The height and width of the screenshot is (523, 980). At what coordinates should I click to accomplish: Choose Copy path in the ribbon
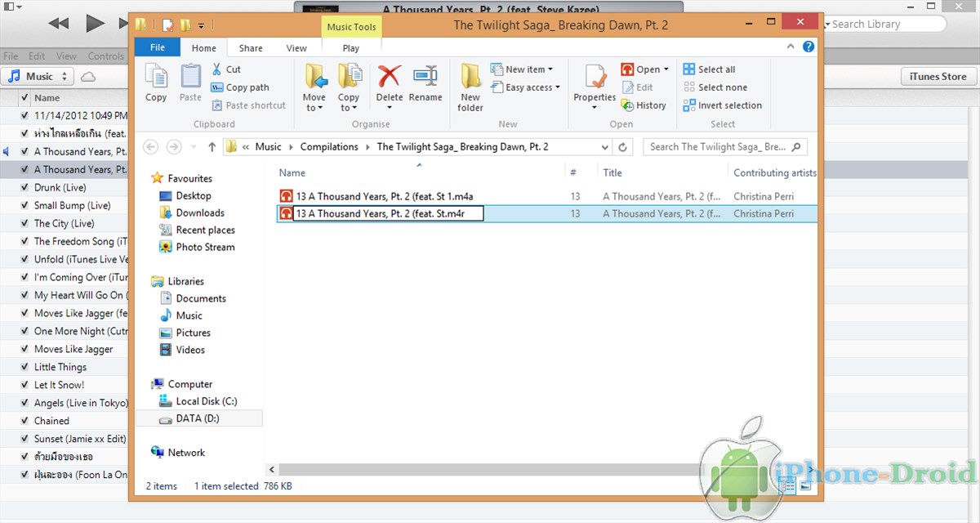coord(240,87)
